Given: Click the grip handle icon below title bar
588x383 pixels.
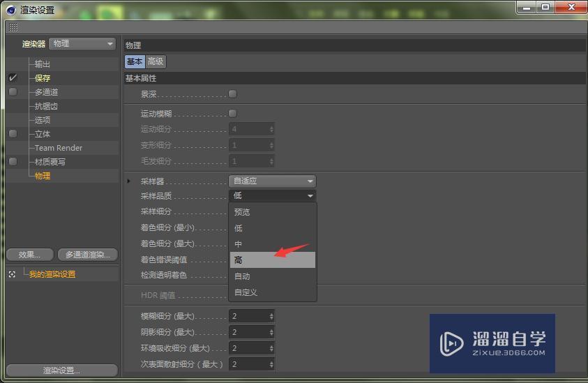Looking at the screenshot, I should pos(13,27).
